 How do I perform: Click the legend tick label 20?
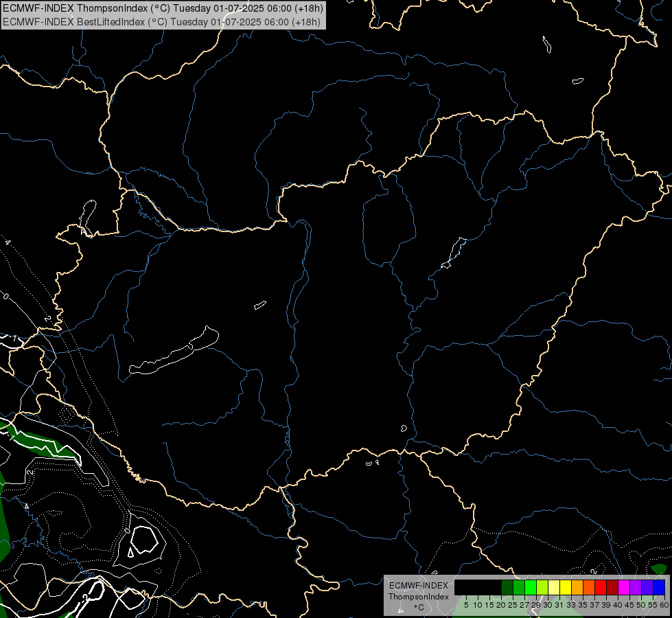[501, 605]
